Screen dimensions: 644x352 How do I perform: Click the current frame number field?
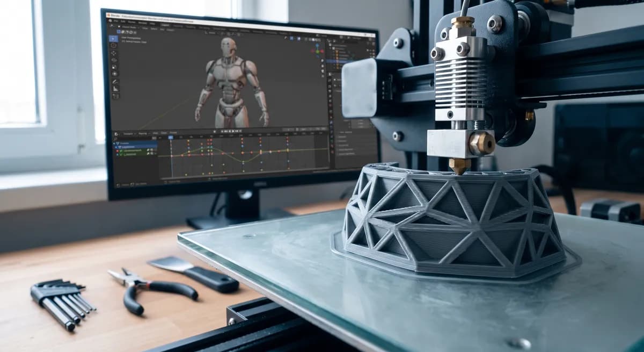[x=288, y=130]
